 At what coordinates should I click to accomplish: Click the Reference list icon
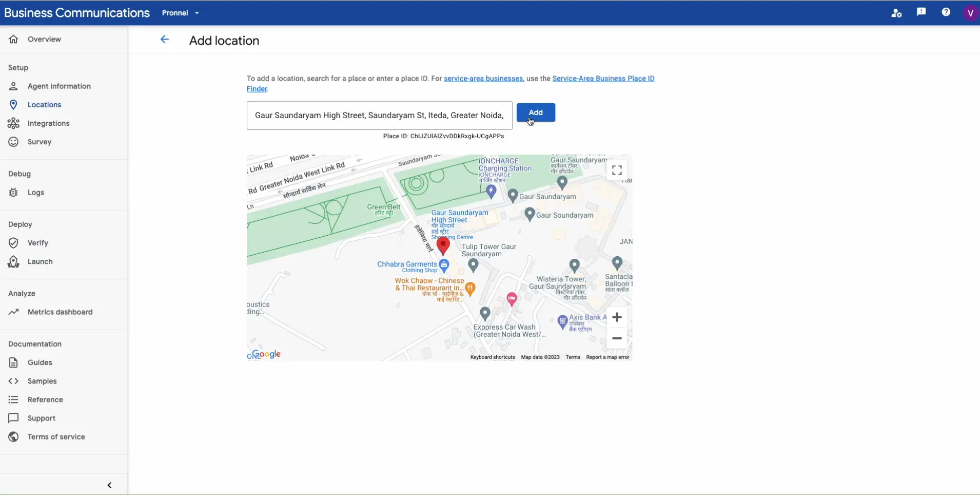coord(13,399)
